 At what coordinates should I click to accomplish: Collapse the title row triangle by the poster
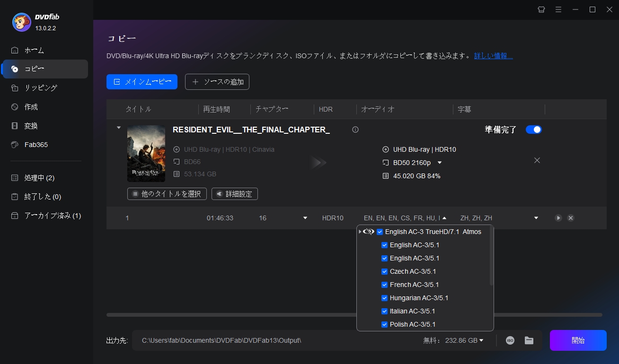(119, 127)
